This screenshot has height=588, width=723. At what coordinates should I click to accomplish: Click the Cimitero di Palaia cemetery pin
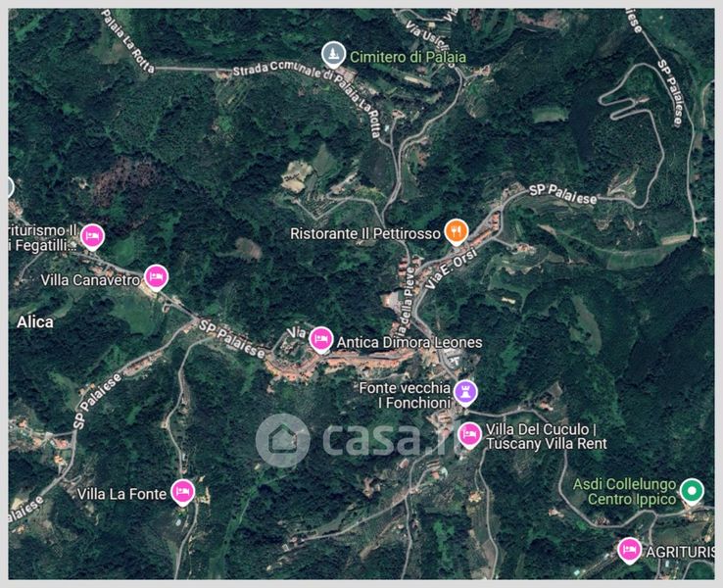333,55
